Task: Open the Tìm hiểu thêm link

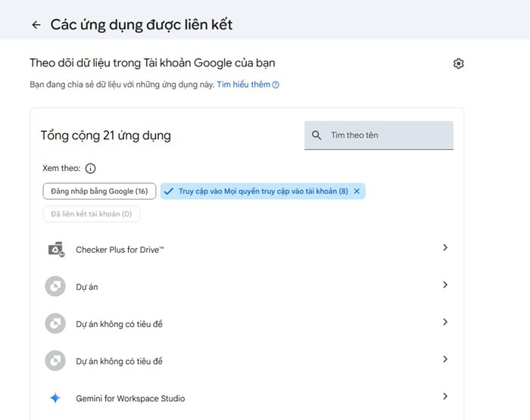Action: (x=243, y=85)
